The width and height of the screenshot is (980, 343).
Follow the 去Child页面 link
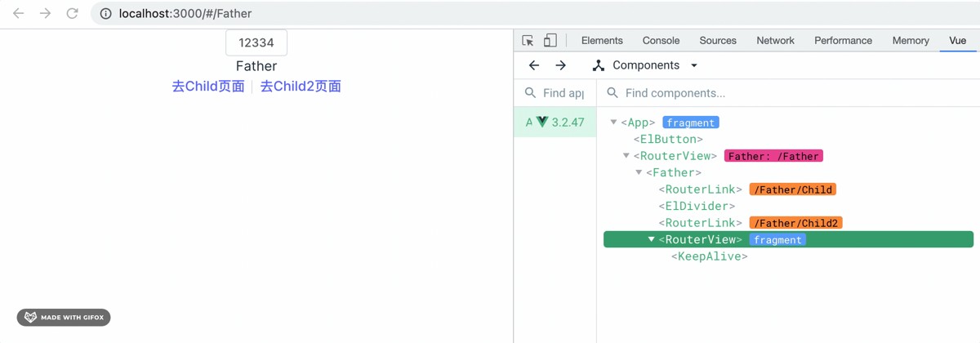(x=208, y=87)
